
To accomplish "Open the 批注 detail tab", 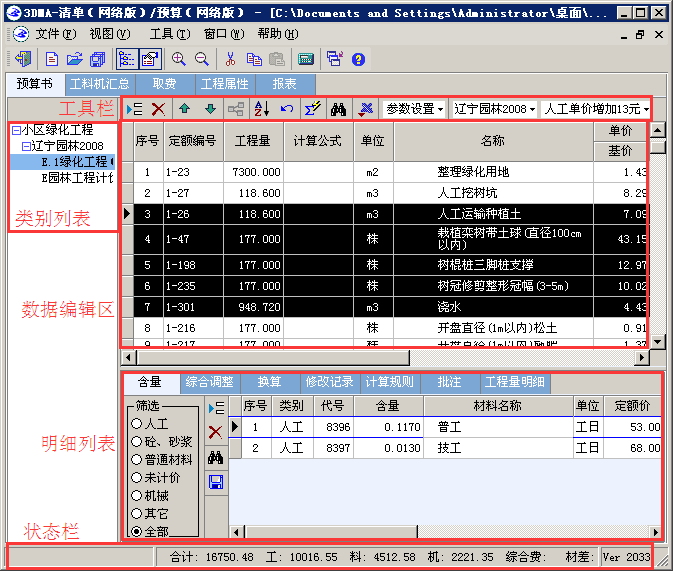I will [449, 382].
